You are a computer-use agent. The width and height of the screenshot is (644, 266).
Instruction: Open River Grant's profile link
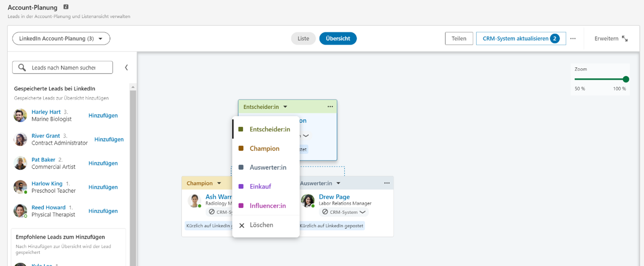point(45,136)
